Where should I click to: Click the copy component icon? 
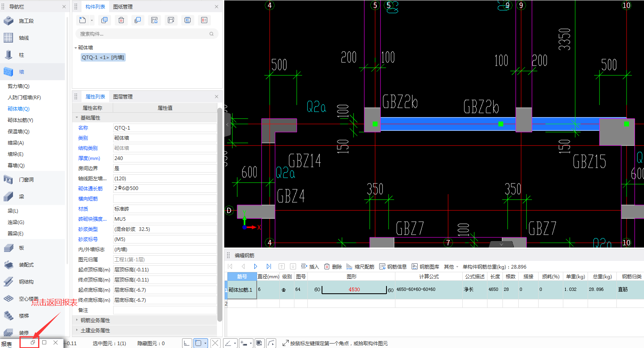104,20
